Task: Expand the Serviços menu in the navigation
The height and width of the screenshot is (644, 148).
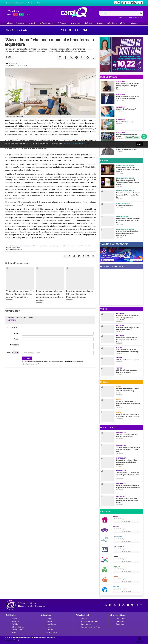Action: [112, 23]
